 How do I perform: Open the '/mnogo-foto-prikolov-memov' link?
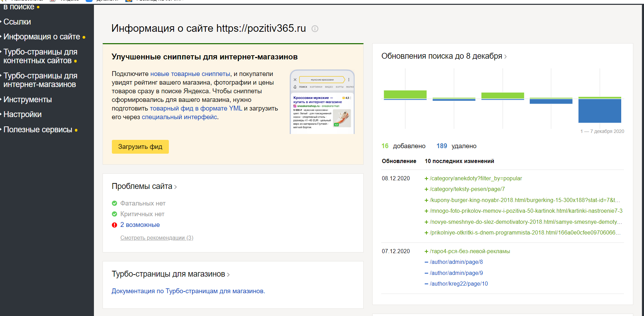pyautogui.click(x=526, y=211)
